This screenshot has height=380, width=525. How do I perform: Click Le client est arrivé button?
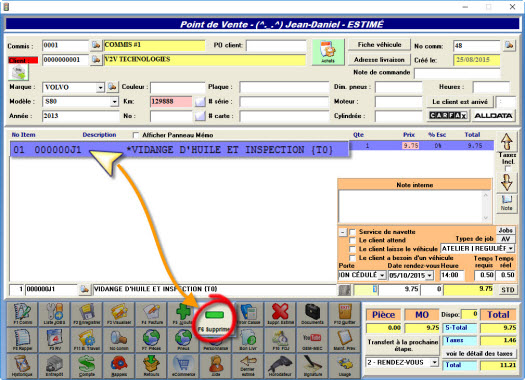pyautogui.click(x=460, y=101)
